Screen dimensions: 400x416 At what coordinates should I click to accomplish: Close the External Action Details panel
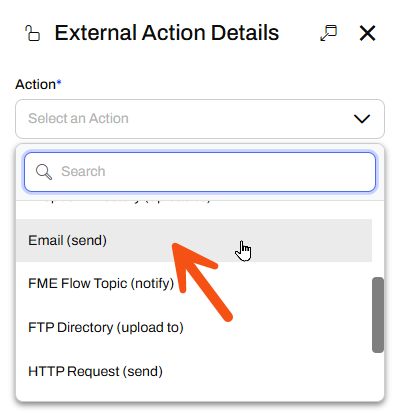click(x=367, y=33)
